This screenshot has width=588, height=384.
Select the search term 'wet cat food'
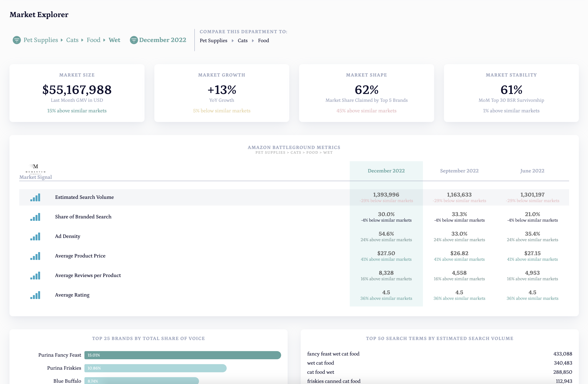[x=320, y=363]
